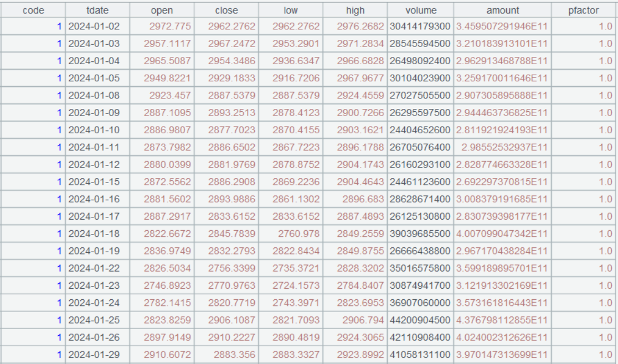Image resolution: width=618 pixels, height=364 pixels.
Task: Select high value 2904.4643
Action: click(x=355, y=182)
